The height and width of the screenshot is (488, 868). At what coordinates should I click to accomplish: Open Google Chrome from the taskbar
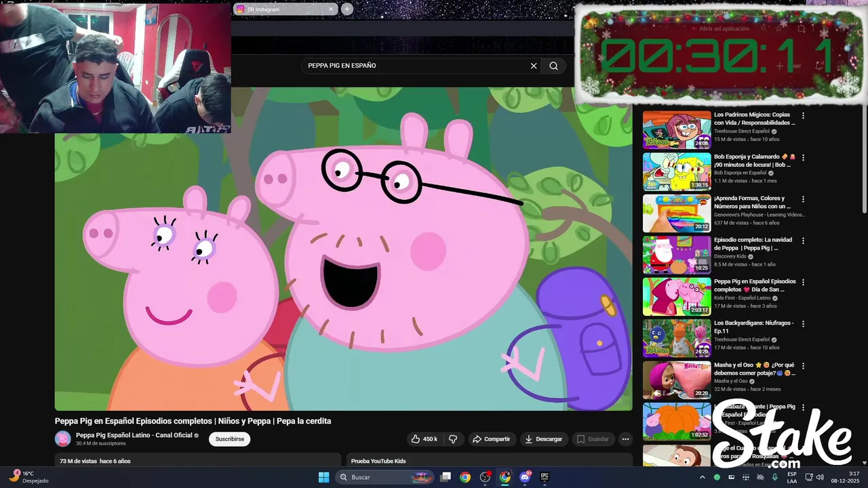(x=465, y=477)
